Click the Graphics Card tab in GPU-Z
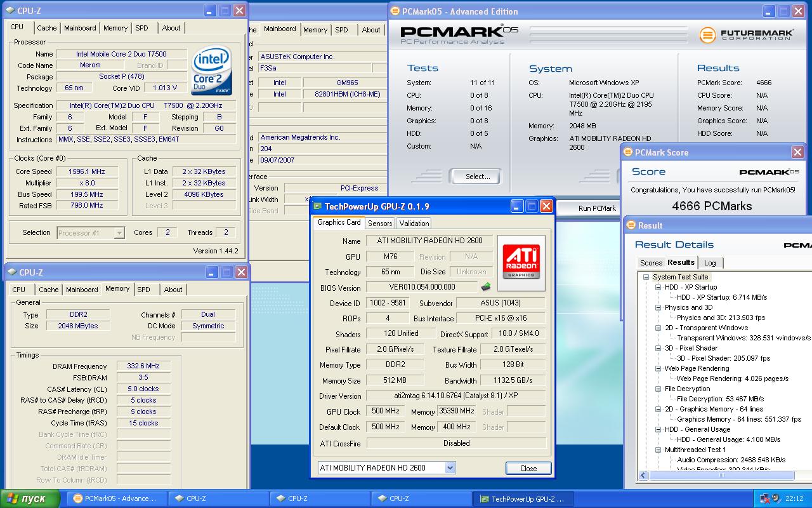 click(x=339, y=222)
